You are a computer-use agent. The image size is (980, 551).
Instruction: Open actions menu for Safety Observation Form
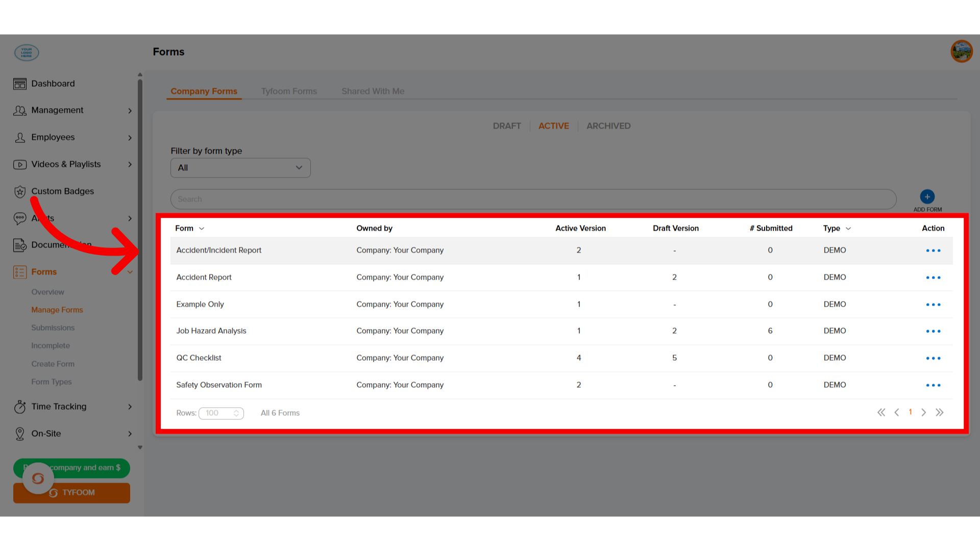click(933, 385)
